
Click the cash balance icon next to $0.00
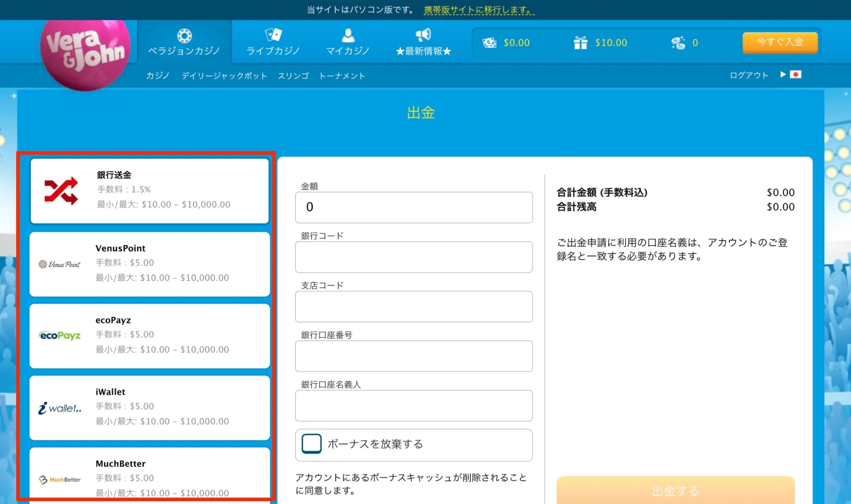pyautogui.click(x=489, y=43)
